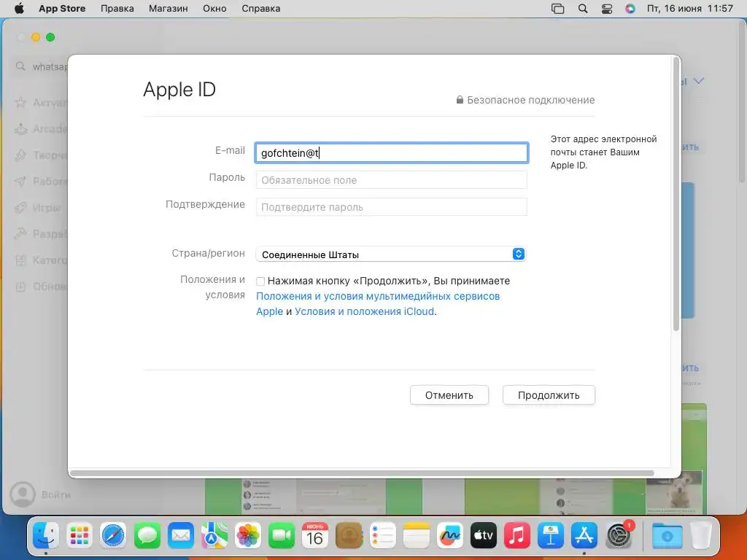Open the Окно menu
This screenshot has height=560, width=747.
pos(214,9)
